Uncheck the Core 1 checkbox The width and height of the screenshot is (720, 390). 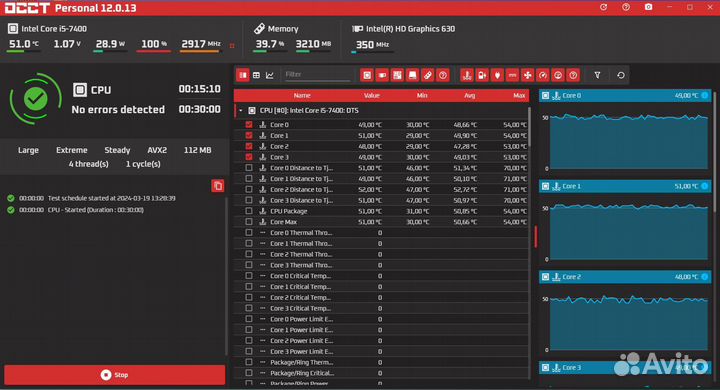248,135
